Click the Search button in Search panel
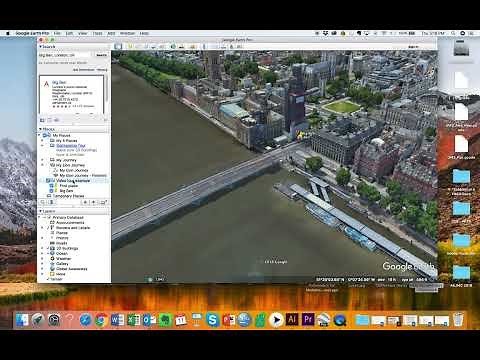Viewport: 480px width, 360px height. coord(101,55)
